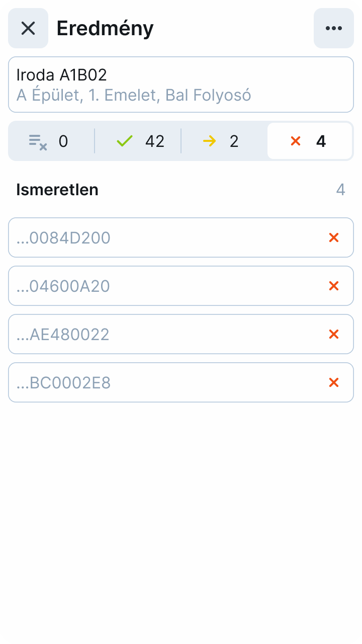This screenshot has height=644, width=362.
Task: Switch to the yellow arrow tab showing 2
Action: [224, 141]
